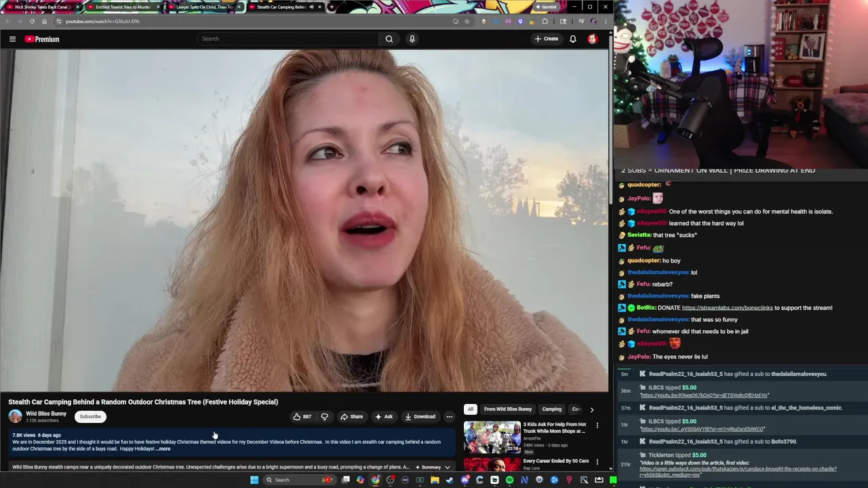Open the Gemini button in Chrome
Screen dimensions: 868x488
coord(545,7)
